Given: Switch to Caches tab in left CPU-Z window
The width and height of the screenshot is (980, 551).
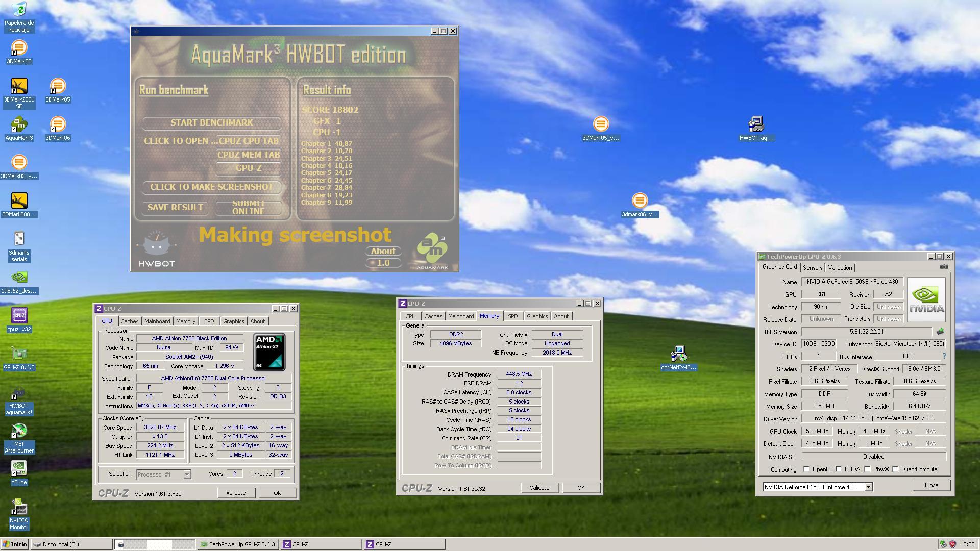Looking at the screenshot, I should (x=129, y=321).
